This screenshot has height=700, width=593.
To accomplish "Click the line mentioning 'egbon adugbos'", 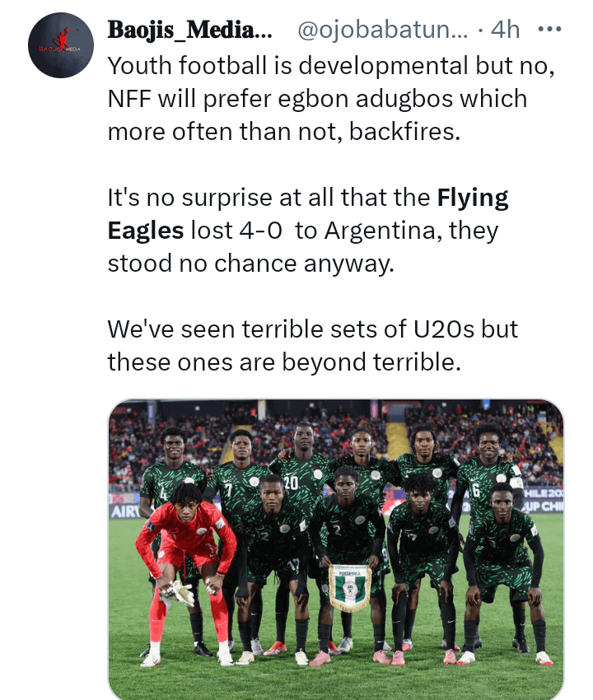I will [317, 98].
